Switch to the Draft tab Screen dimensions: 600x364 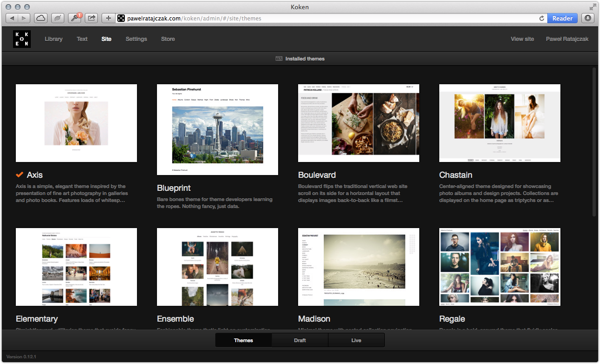tap(300, 340)
